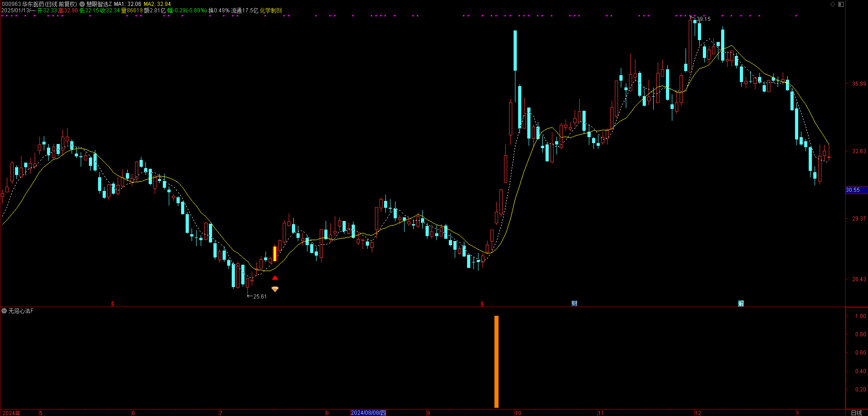This screenshot has height=416, width=868.
Task: Click month 10 on the time axis
Action: pos(518,413)
